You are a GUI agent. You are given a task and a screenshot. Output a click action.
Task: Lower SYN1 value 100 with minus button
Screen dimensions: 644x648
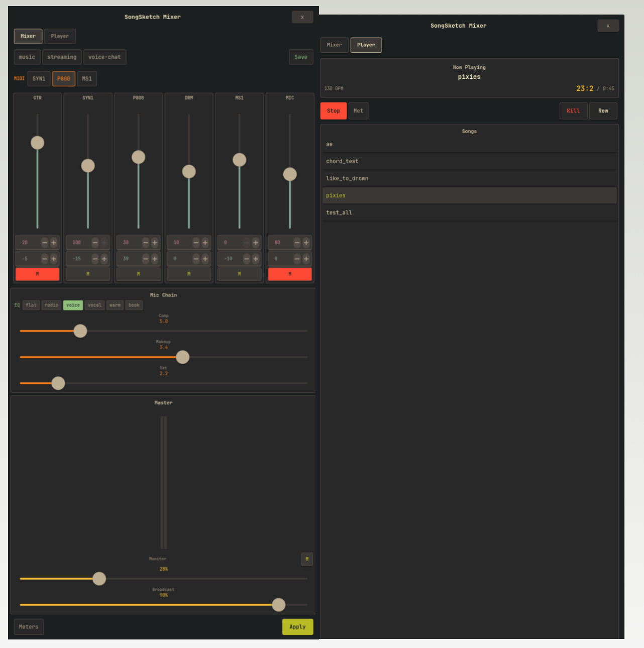tap(95, 243)
